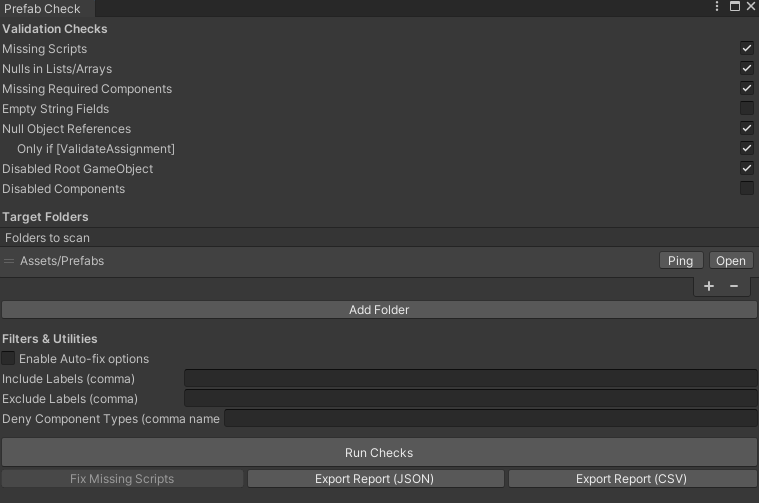Uncheck Missing Required Components
This screenshot has width=759, height=503.
coord(747,88)
